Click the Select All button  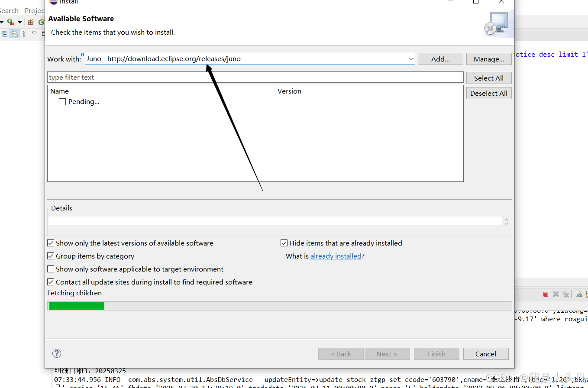point(489,78)
